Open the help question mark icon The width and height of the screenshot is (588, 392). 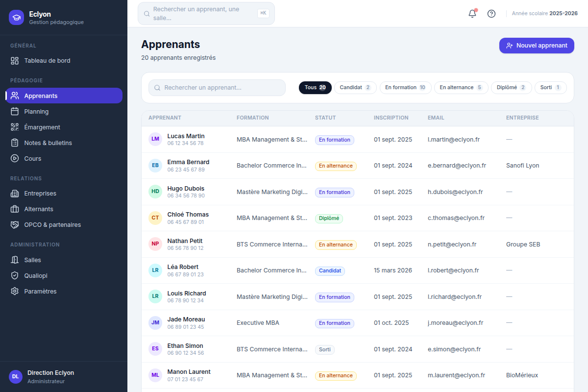(491, 14)
